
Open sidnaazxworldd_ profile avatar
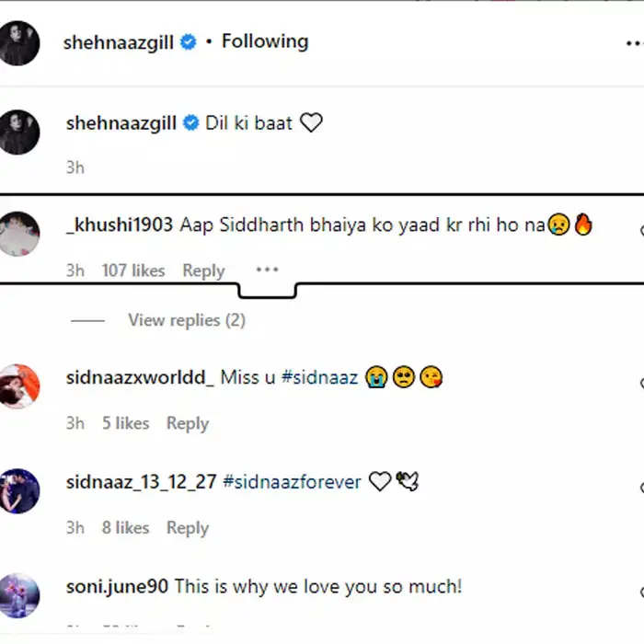coord(19,386)
